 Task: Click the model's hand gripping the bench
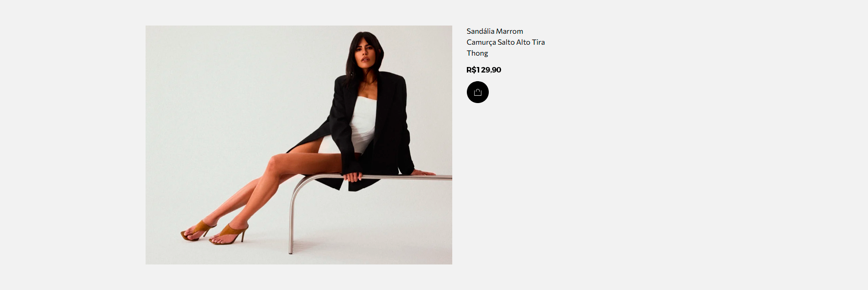coord(352,176)
